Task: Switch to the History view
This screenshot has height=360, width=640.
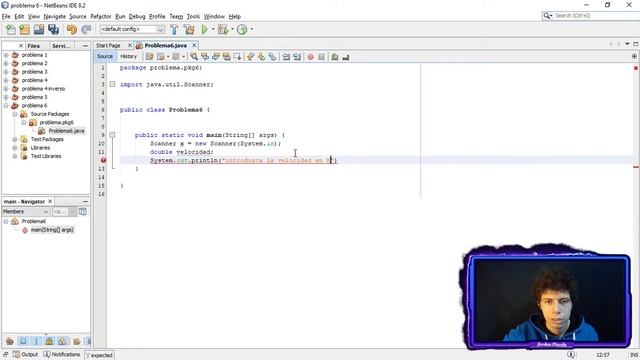Action: [128, 56]
